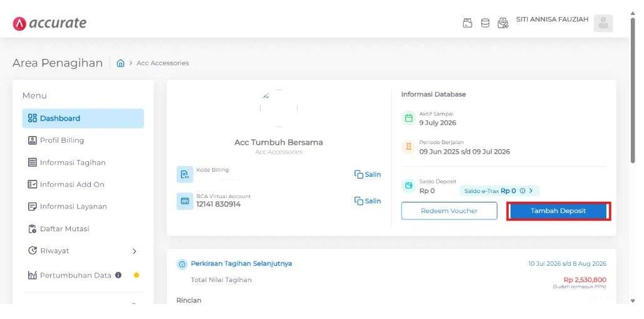Open the support chat icon in header
The image size is (644, 319).
[502, 23]
